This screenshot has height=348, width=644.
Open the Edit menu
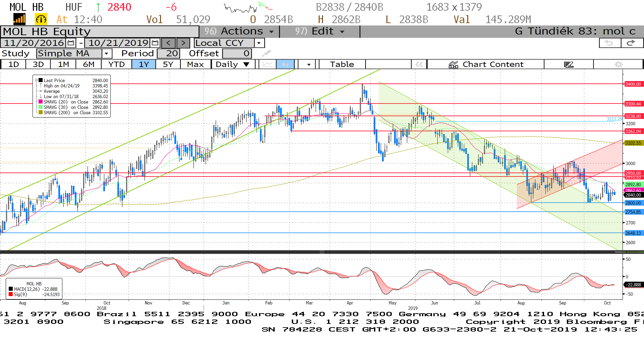[320, 31]
